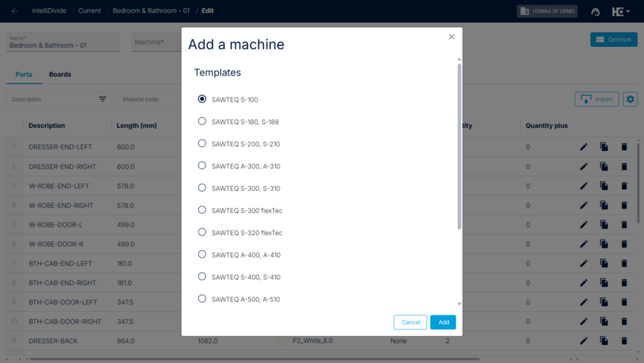The height and width of the screenshot is (363, 644).
Task: Open the settings gear next to Import
Action: pos(630,100)
